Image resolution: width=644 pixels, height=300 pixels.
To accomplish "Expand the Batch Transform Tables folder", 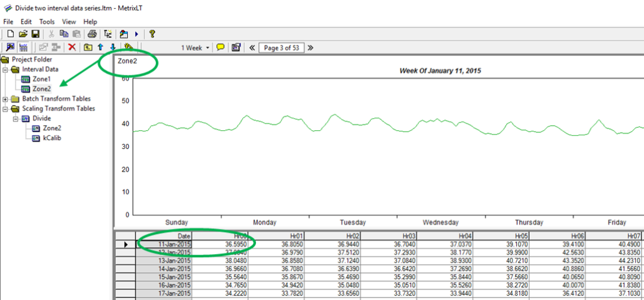I will click(6, 99).
